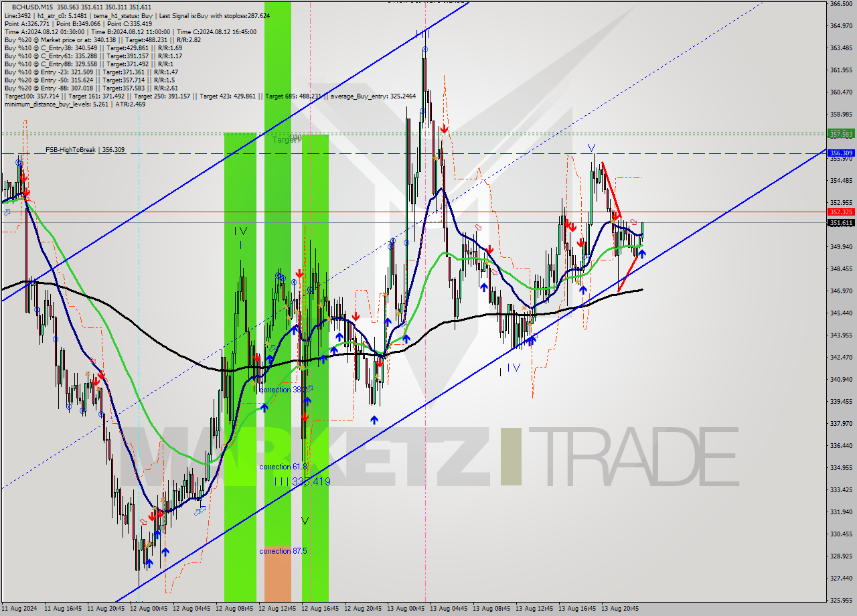
Task: Click the 349.940 price scale label
Action: 841,247
